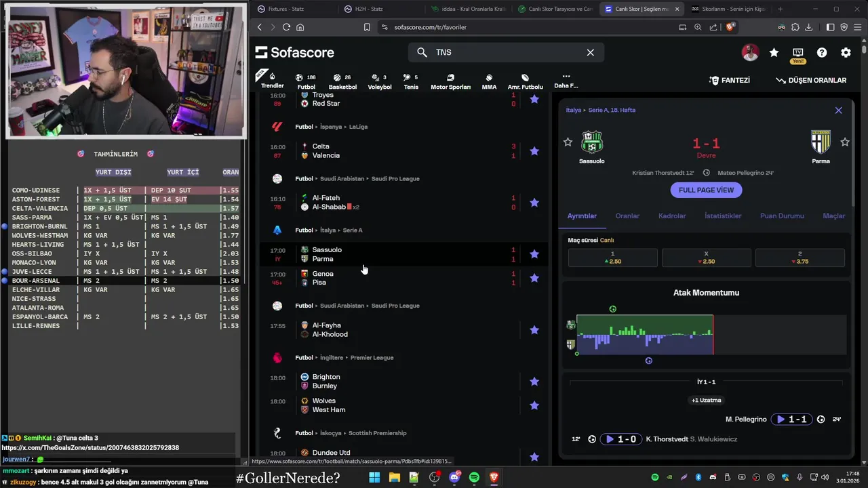Reload the page in browser toolbar
Screen dimensions: 868x488
286,27
